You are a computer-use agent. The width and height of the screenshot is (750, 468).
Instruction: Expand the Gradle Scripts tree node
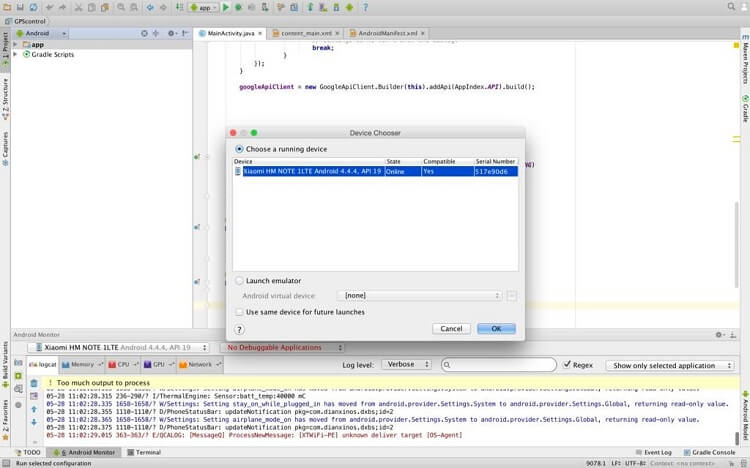(x=15, y=55)
